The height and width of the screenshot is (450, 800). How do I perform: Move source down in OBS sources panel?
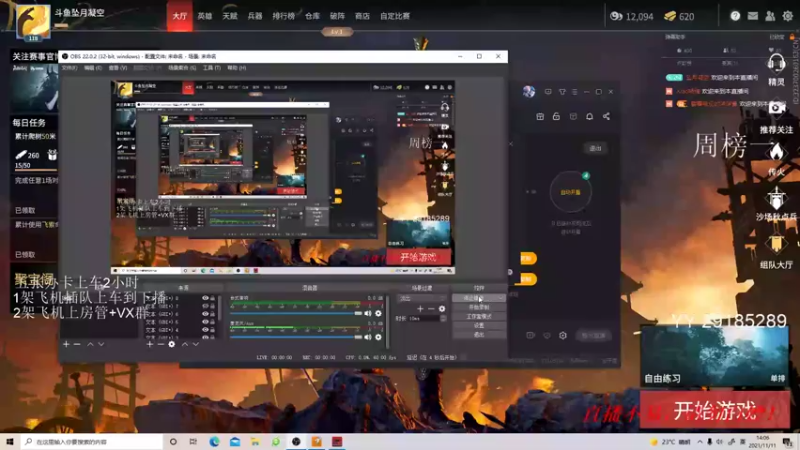click(x=195, y=344)
